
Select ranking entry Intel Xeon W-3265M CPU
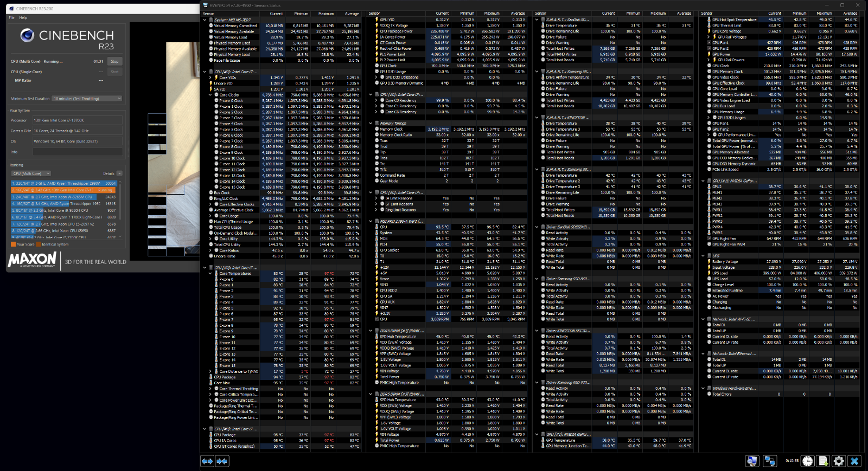[63, 197]
